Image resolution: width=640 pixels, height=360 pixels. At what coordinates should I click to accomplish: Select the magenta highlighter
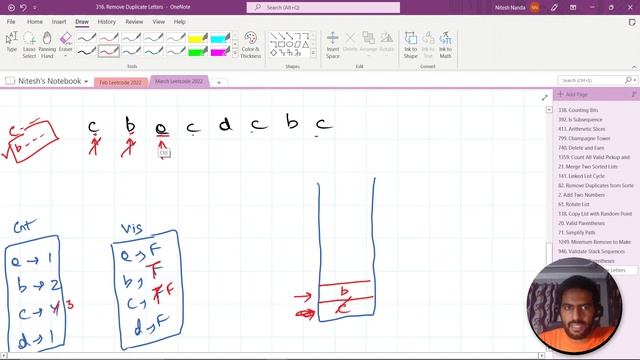click(220, 51)
